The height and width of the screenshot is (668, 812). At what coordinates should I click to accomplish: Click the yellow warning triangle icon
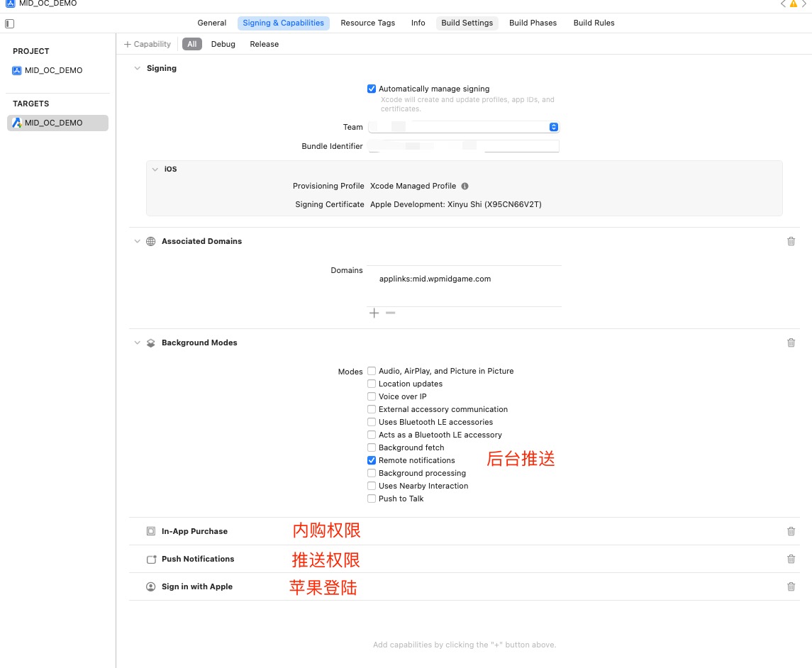793,4
